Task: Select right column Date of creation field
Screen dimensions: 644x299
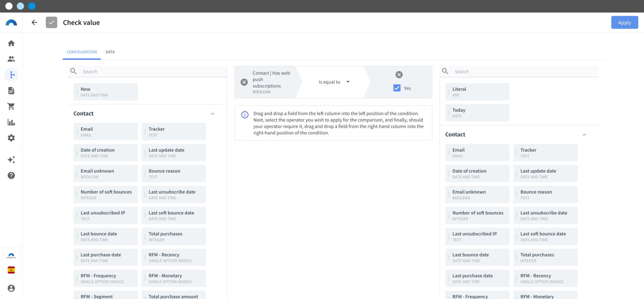Action: point(477,174)
